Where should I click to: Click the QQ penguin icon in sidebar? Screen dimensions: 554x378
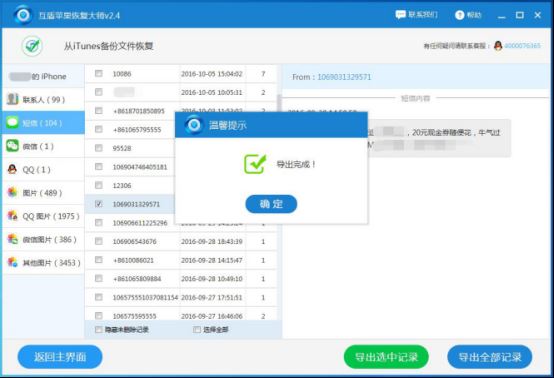12,169
